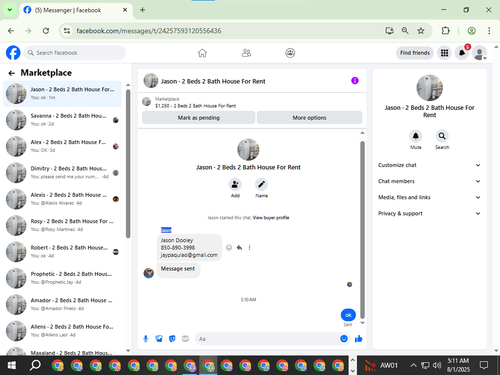Open the Friends icon in top navigation
The image size is (500, 375).
[246, 53]
